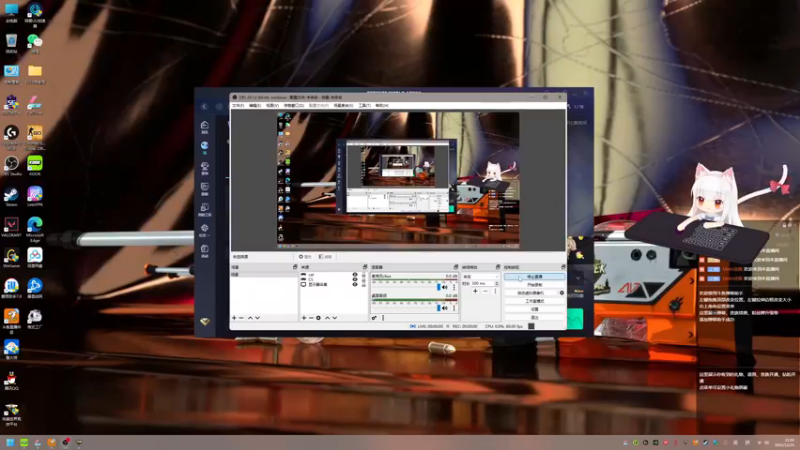The height and width of the screenshot is (450, 800).
Task: Remove the selected scene with minus icon
Action: (241, 318)
